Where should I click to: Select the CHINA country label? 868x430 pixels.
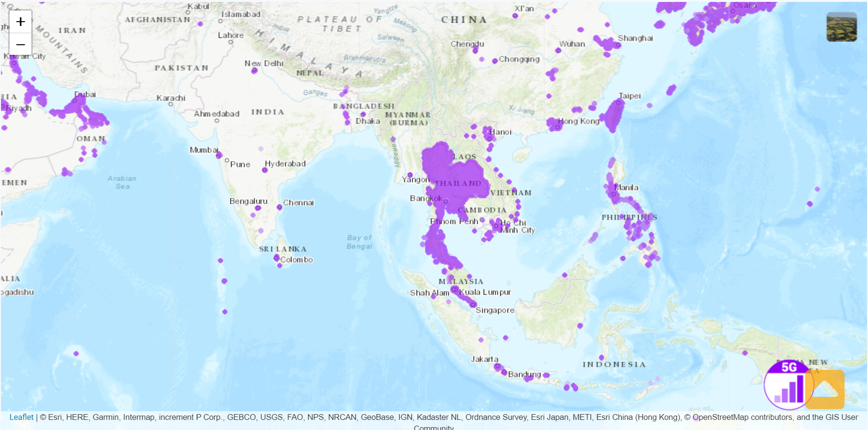click(464, 20)
